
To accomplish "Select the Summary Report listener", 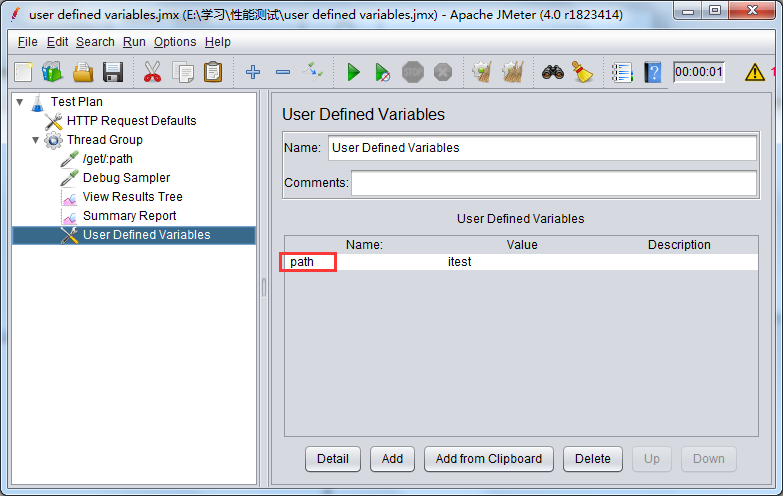I will [x=130, y=216].
